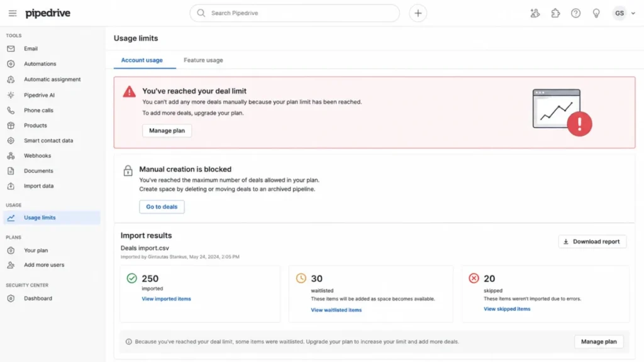Click the lock icon by Manual creation
The image size is (644, 362).
pos(128,170)
